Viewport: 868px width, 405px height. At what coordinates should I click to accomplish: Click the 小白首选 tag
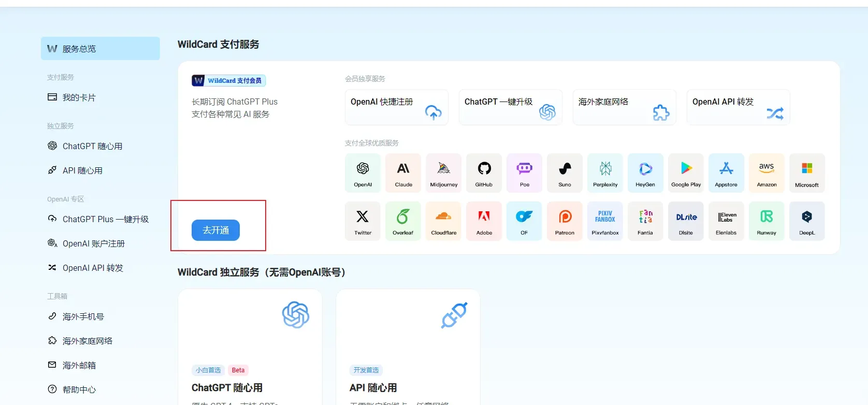click(x=208, y=370)
